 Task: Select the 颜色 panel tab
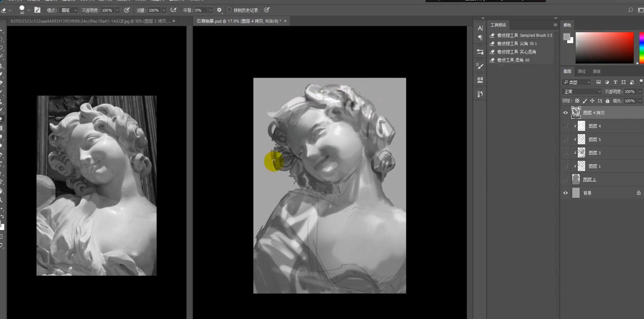[567, 25]
